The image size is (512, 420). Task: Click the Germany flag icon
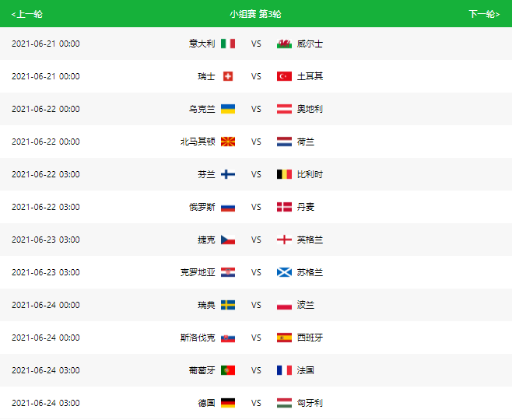coord(228,403)
